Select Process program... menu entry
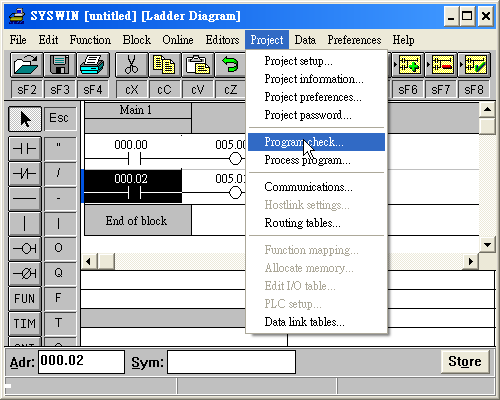 click(317, 160)
